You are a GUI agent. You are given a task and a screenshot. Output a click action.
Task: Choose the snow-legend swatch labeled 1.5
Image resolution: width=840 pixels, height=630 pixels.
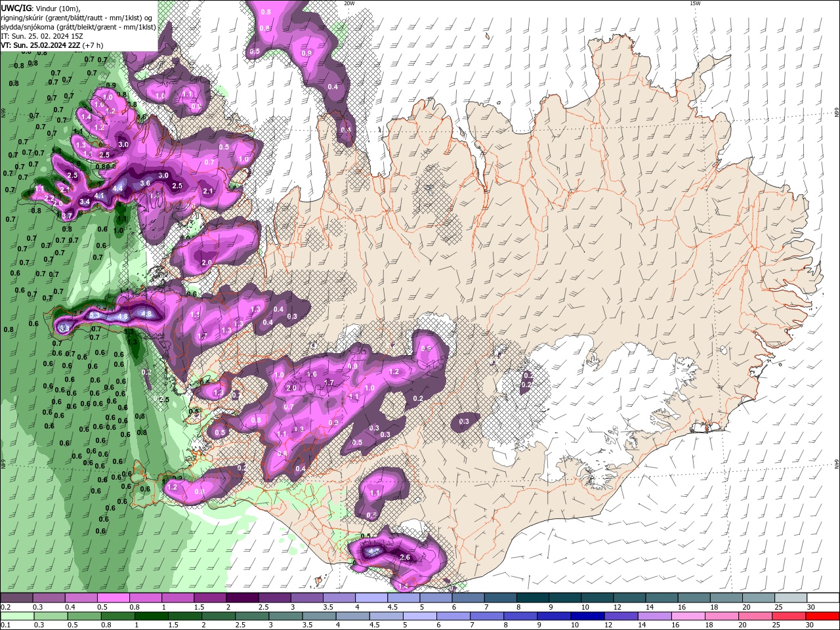coord(210,598)
